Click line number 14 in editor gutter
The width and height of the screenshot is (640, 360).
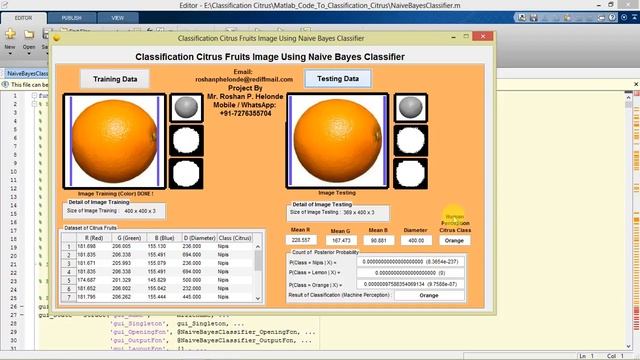pyautogui.click(x=13, y=205)
